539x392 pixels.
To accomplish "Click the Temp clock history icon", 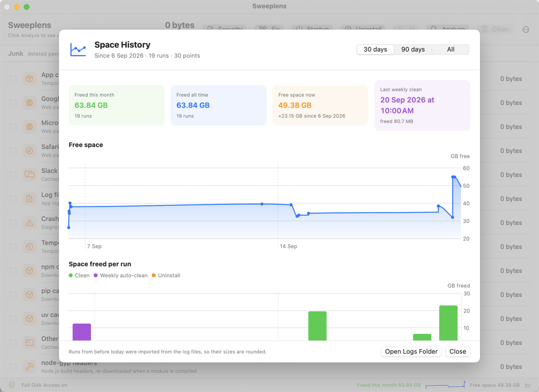I will [29, 246].
